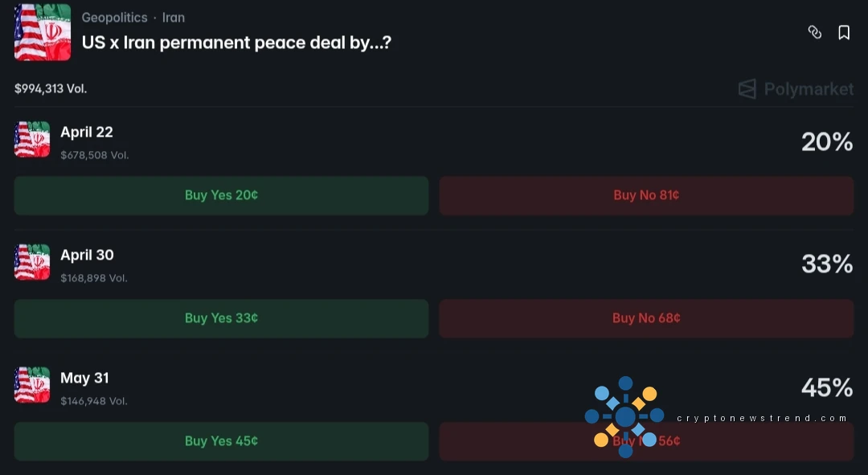Click the copy link icon
Viewport: 868px width, 475px height.
(814, 32)
